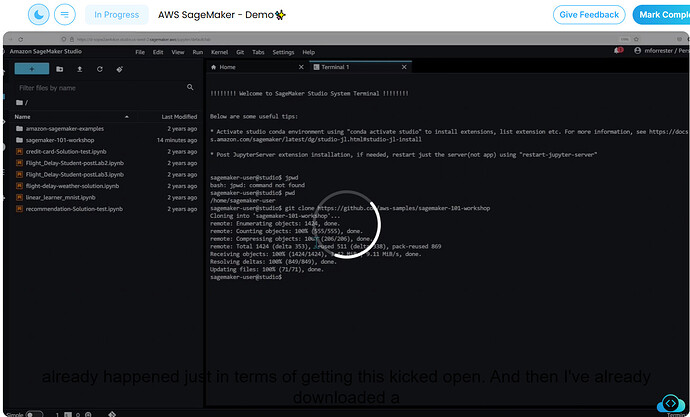Open the Tabs menu
This screenshot has height=417, width=690.
click(x=258, y=52)
